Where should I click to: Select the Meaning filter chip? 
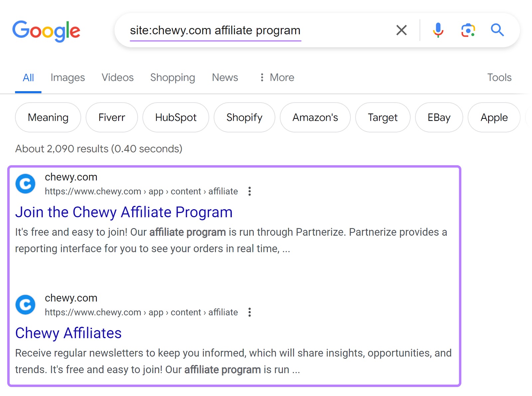pos(48,117)
